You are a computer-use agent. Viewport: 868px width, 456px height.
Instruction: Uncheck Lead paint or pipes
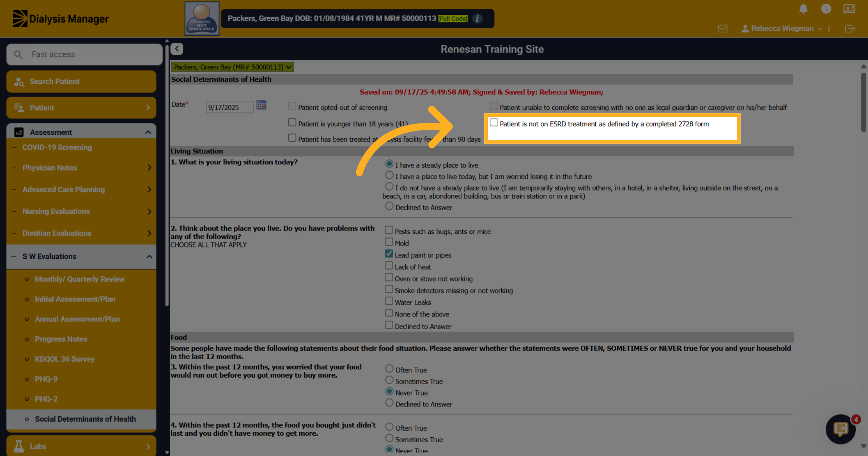point(389,254)
